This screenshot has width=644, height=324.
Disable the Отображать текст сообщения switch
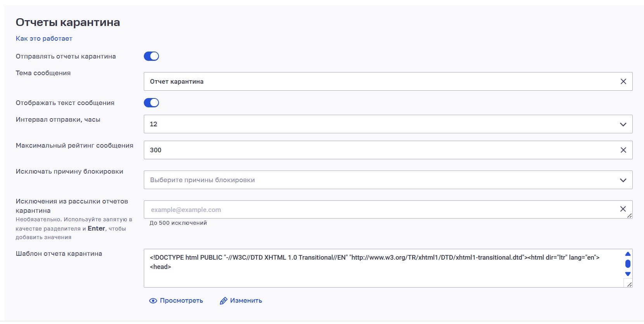click(151, 103)
